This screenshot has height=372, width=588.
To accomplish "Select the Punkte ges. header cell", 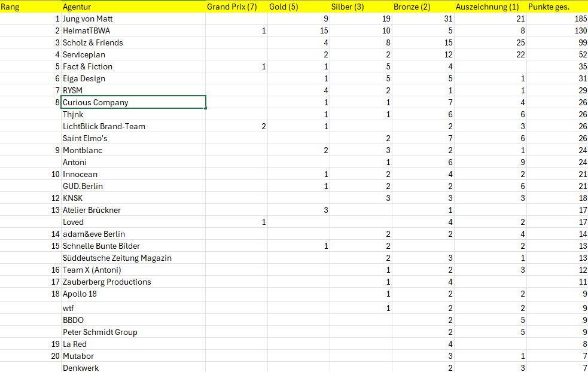I will coord(557,7).
